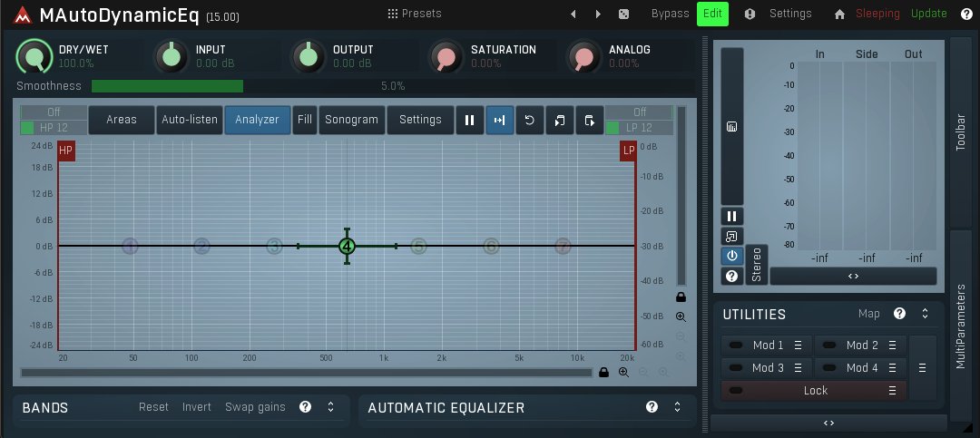
Task: Toggle analyzer Fill option
Action: pyautogui.click(x=304, y=120)
